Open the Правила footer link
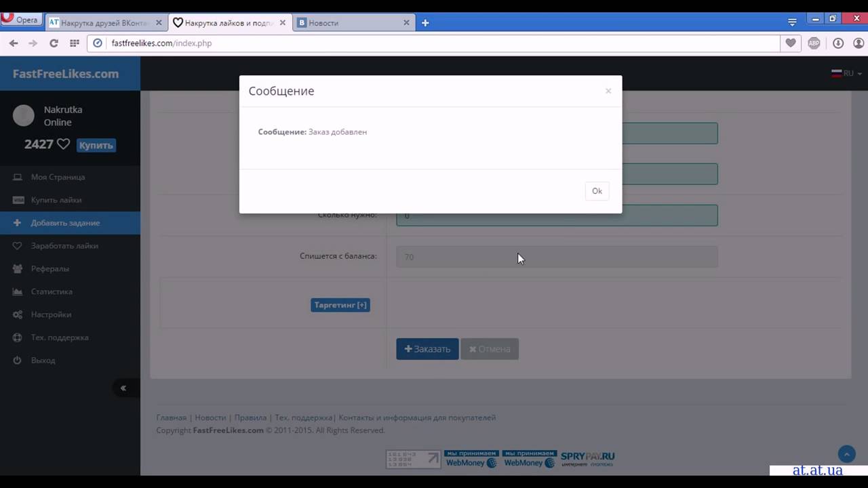 click(x=250, y=418)
